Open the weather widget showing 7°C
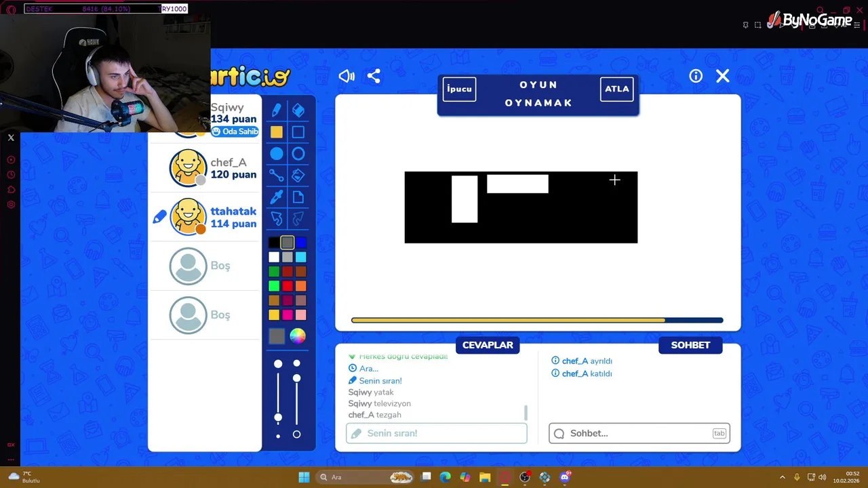Viewport: 868px width, 488px height. [24, 477]
